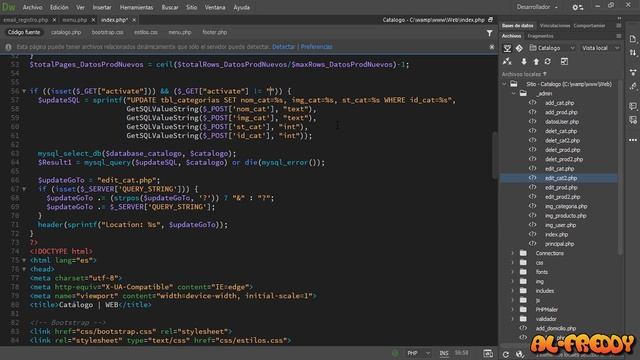Open the Catalogo site dropdown
Screen dimensions: 640x360
[x=552, y=48]
